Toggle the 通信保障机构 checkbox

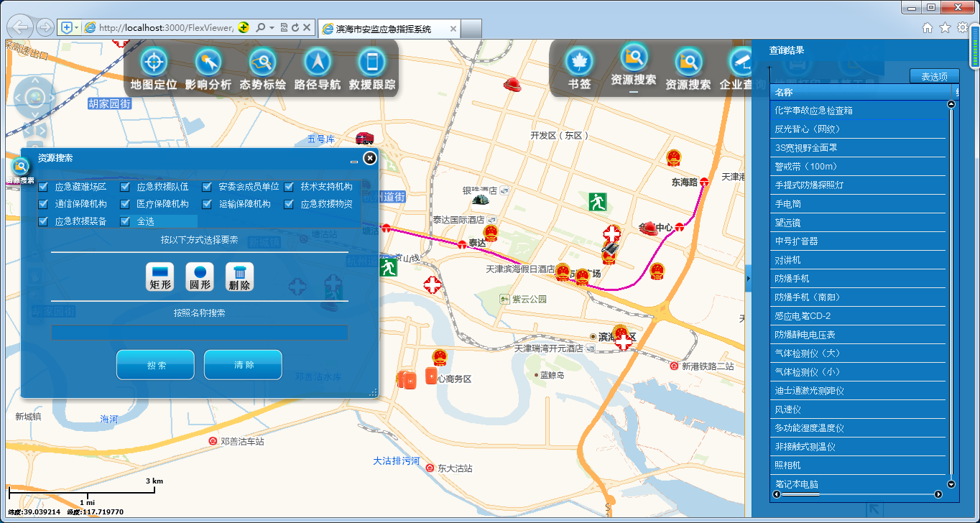[42, 204]
